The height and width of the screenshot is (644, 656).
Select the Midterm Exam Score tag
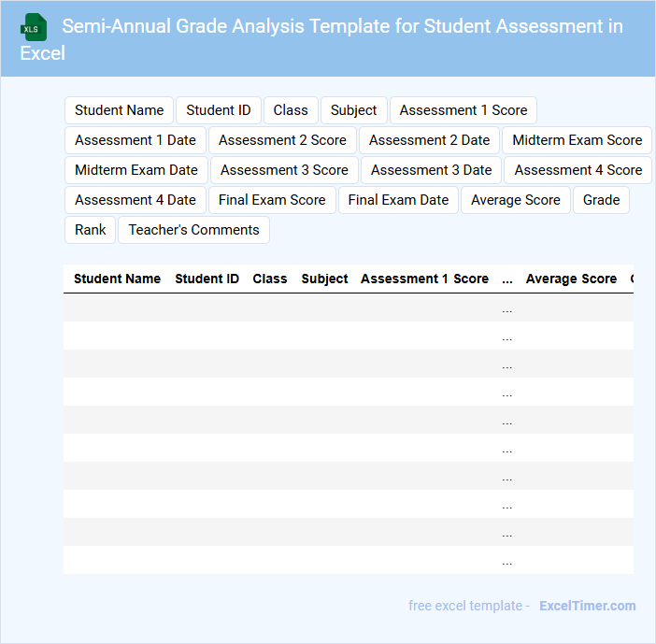(x=577, y=140)
